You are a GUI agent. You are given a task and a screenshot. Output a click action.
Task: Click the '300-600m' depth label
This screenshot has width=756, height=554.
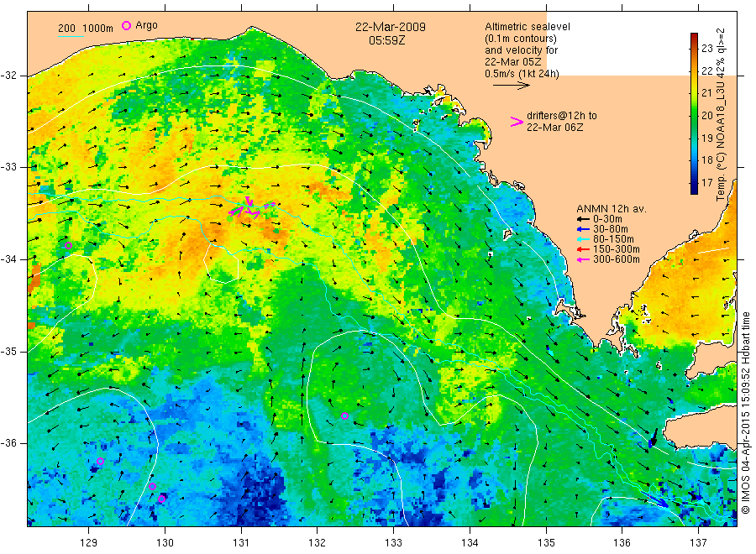pos(617,259)
